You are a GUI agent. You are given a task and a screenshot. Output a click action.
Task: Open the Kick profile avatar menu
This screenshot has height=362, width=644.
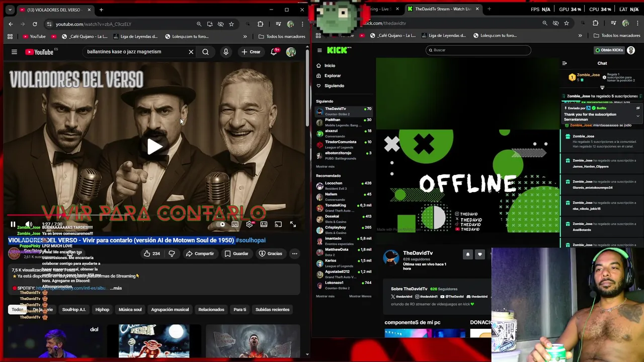tap(631, 50)
